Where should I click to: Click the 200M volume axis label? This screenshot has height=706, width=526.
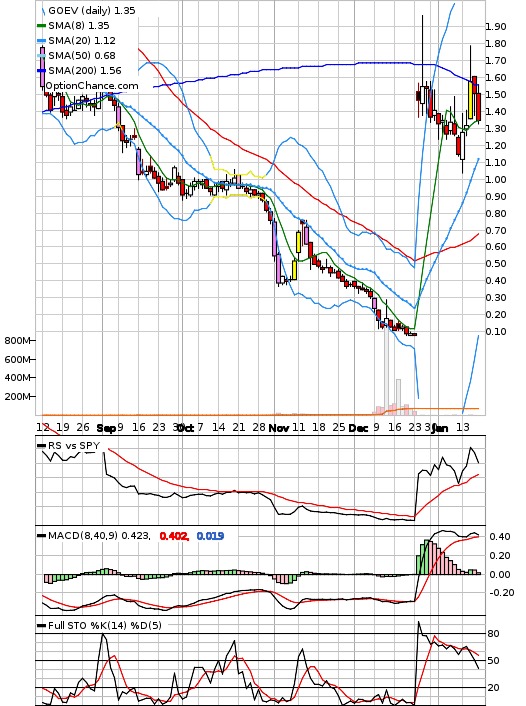point(17,396)
